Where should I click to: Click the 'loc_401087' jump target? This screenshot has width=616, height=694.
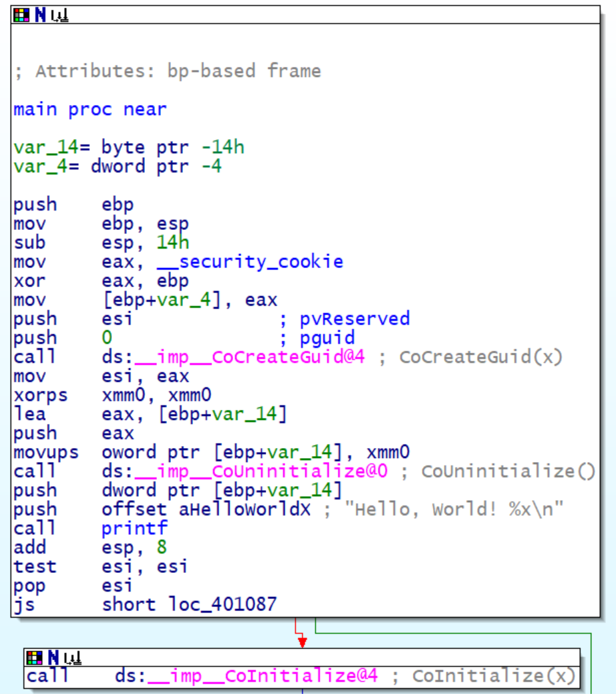coord(222,604)
